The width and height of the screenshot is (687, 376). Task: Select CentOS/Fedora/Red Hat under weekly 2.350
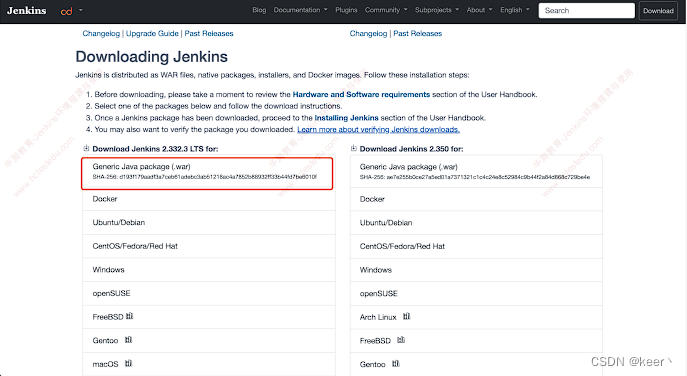[476, 247]
